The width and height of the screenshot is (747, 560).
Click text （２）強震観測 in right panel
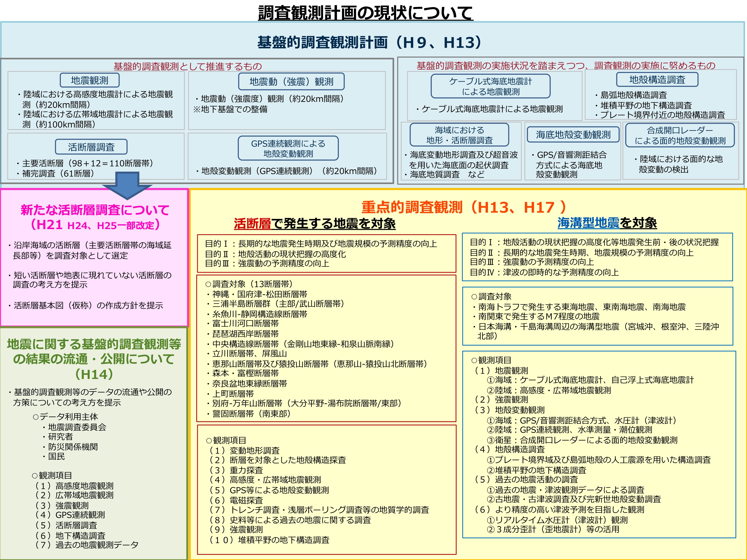[x=500, y=399]
